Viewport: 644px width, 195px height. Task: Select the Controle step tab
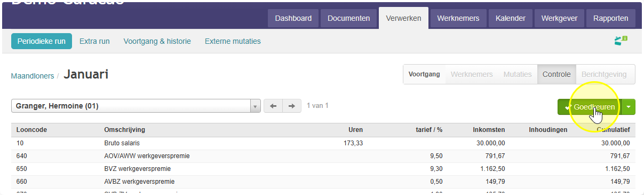(x=556, y=74)
